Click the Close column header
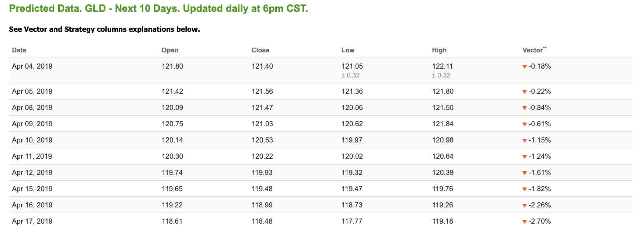The height and width of the screenshot is (248, 644). tap(260, 50)
